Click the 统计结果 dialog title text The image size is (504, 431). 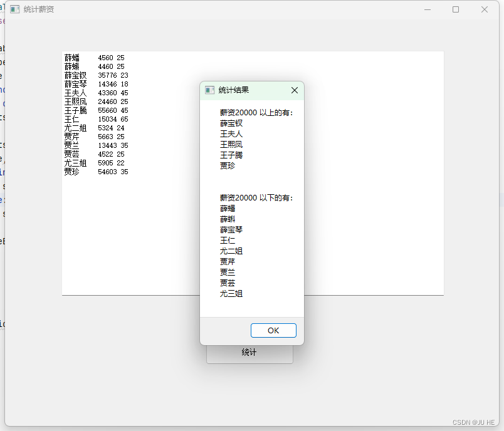[234, 90]
